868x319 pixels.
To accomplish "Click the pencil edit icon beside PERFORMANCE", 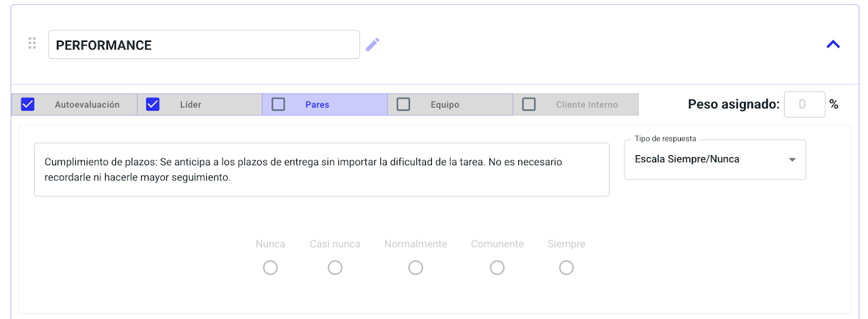I will pyautogui.click(x=372, y=45).
